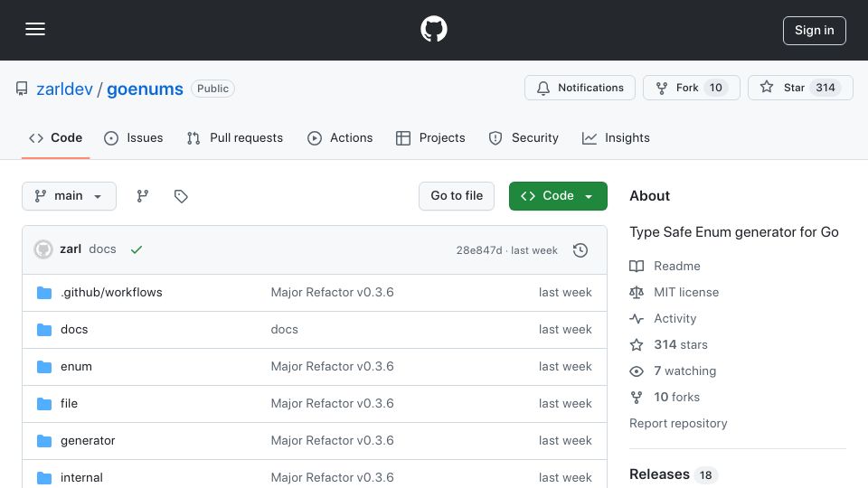The width and height of the screenshot is (868, 488).
Task: View the 10 forks link
Action: [x=665, y=398]
